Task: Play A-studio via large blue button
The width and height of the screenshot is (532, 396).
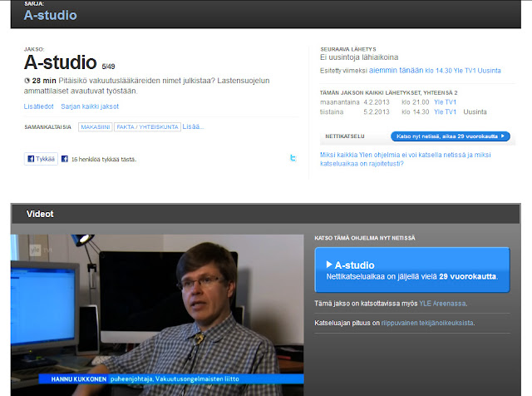Action: [x=412, y=270]
